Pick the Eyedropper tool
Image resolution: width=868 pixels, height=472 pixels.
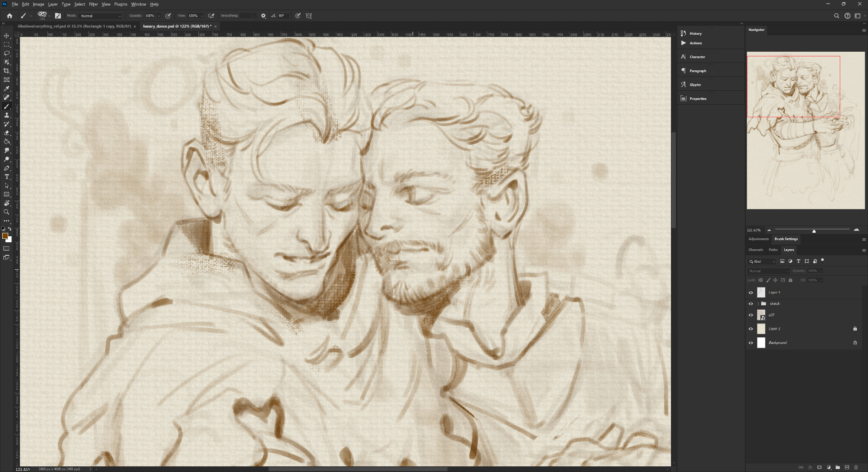point(7,89)
